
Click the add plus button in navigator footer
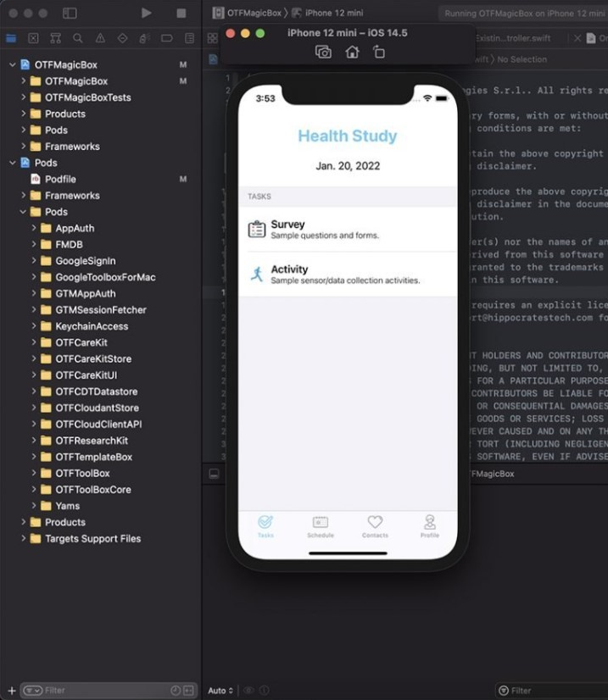(x=12, y=691)
